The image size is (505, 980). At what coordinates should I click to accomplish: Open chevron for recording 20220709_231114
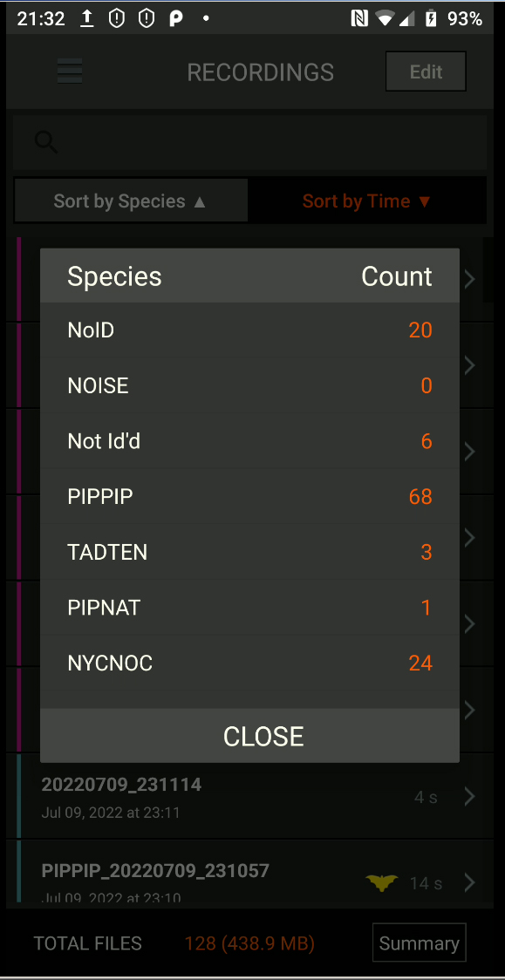(469, 796)
